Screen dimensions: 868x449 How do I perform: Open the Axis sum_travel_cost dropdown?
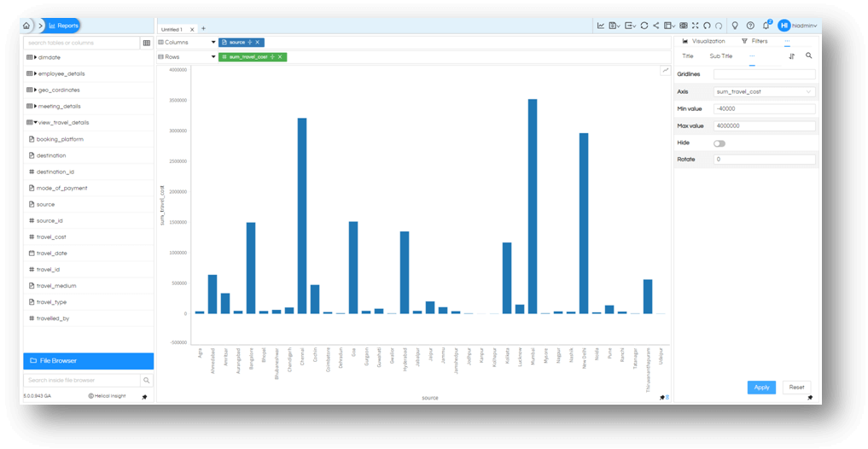[764, 92]
